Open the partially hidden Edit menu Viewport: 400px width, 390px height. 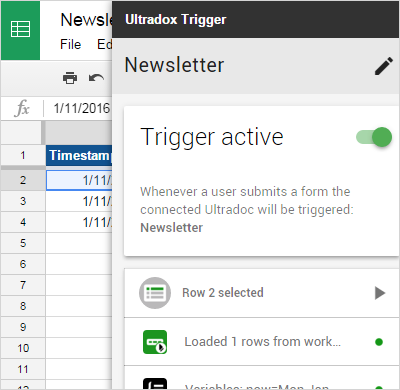pos(105,44)
